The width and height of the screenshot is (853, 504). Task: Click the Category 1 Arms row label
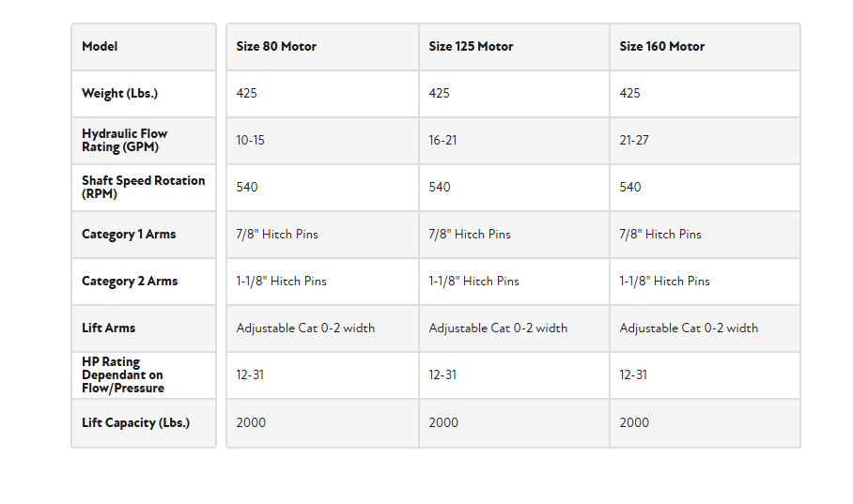click(x=129, y=235)
